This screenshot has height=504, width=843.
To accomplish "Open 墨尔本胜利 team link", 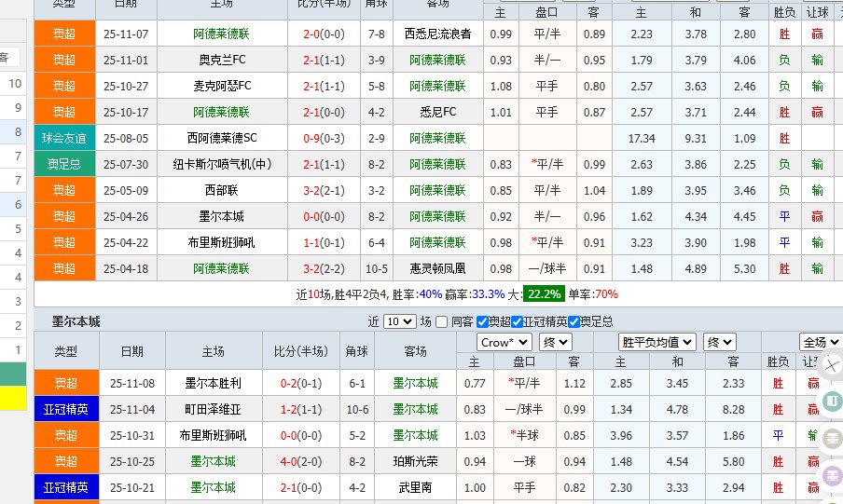I will tap(214, 383).
